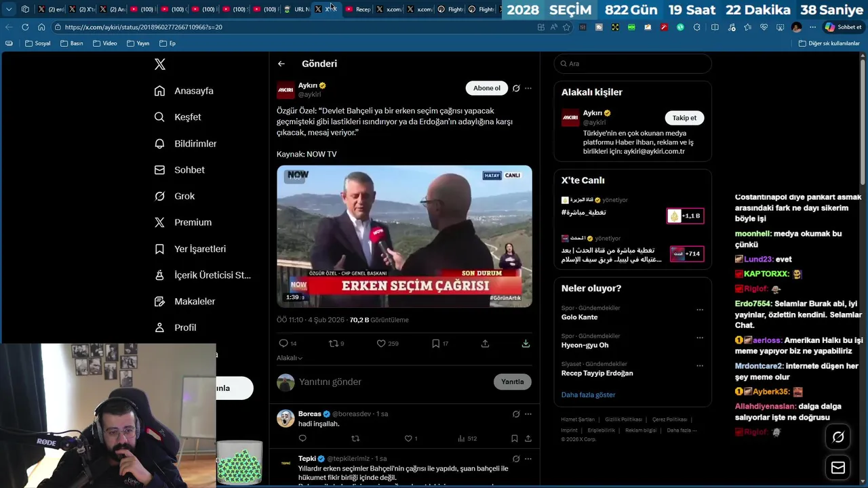Click Takip et for Aykırı
868x488 pixels.
(x=684, y=118)
